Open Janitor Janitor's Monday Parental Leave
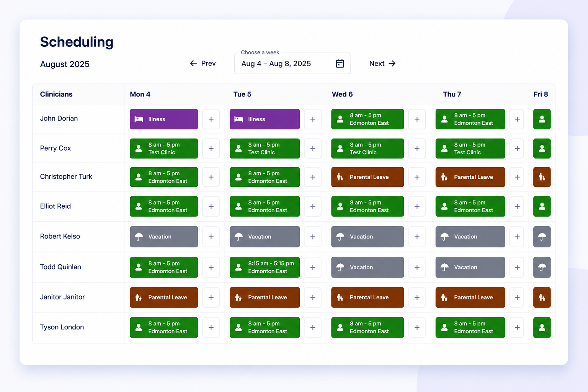 tap(164, 297)
